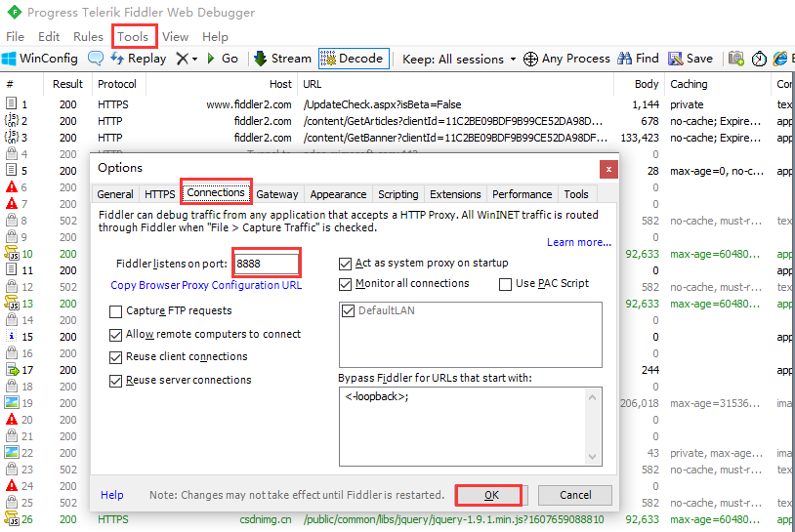Select session 26 JS script icon
This screenshot has height=532, width=795.
(11, 519)
